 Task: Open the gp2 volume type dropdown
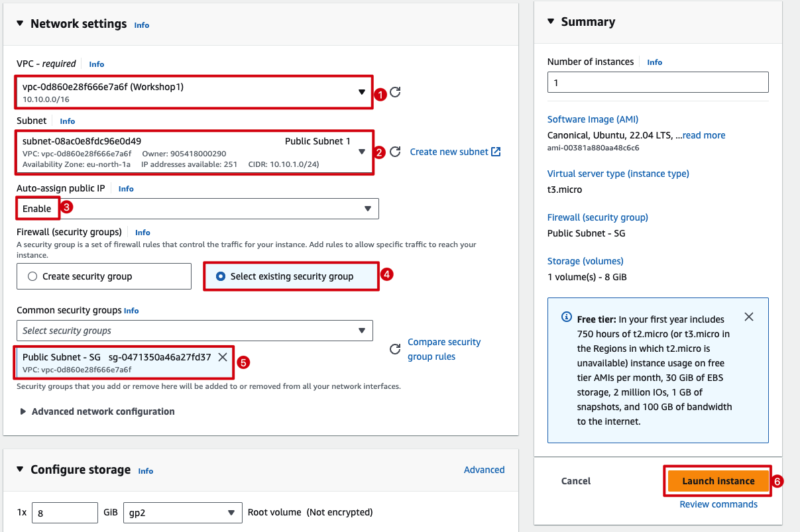182,512
